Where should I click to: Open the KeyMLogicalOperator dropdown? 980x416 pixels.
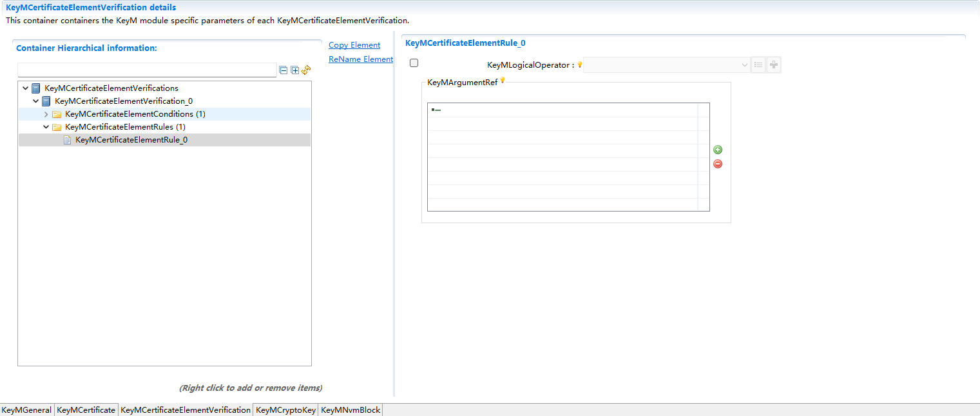pyautogui.click(x=744, y=64)
